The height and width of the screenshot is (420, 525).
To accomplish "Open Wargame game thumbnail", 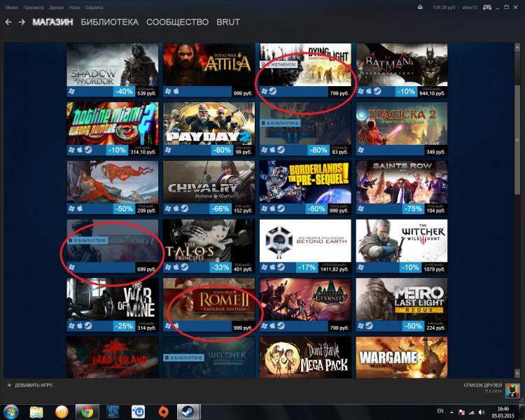I will pos(402,358).
